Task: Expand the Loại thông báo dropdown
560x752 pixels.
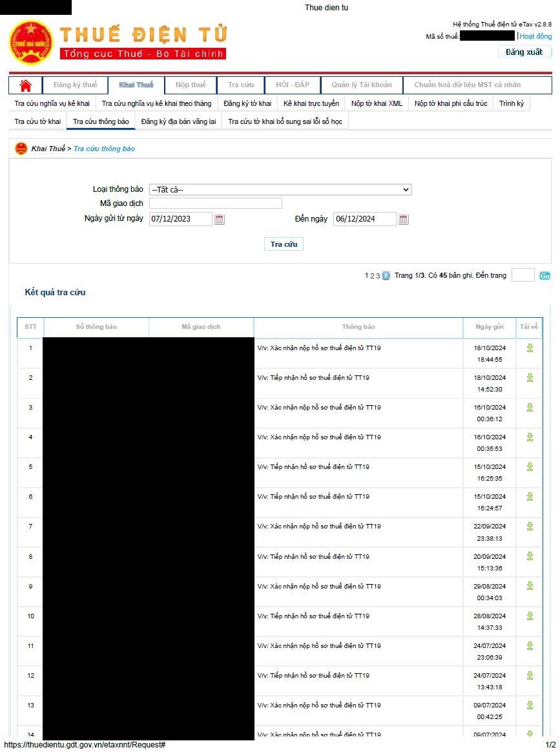Action: pyautogui.click(x=280, y=190)
